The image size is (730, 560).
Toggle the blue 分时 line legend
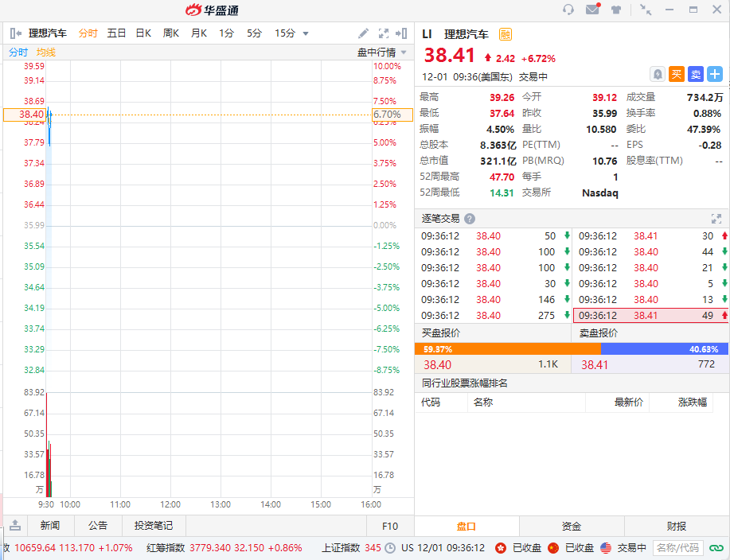[x=18, y=52]
